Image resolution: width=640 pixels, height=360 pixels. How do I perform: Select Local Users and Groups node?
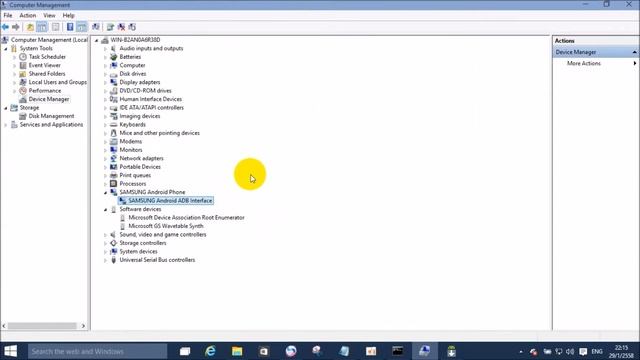(x=58, y=82)
